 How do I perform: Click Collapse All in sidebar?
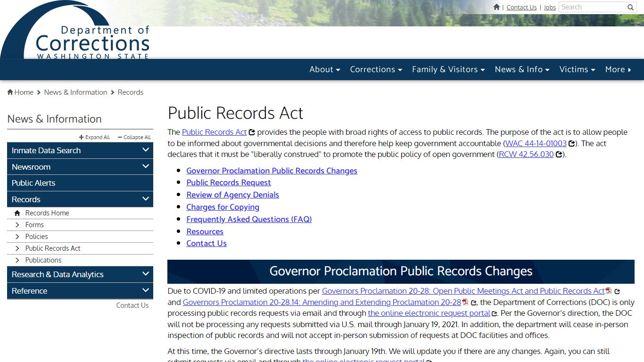point(134,137)
